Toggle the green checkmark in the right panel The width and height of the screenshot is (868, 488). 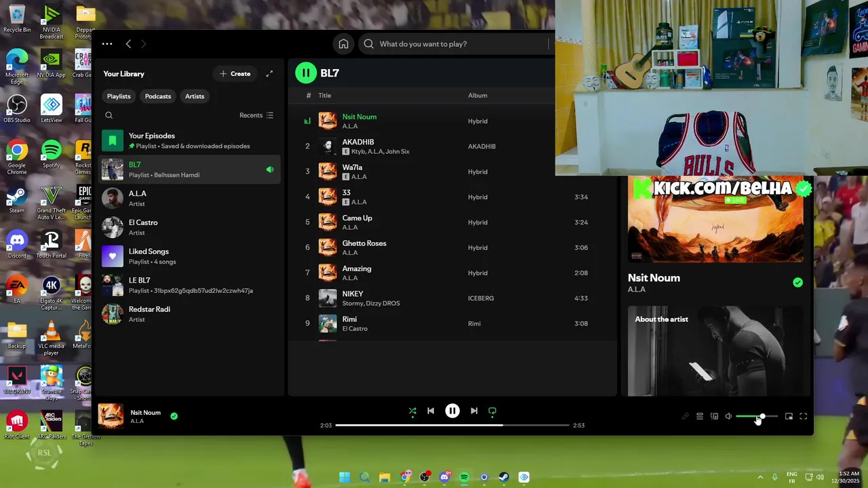(x=797, y=283)
